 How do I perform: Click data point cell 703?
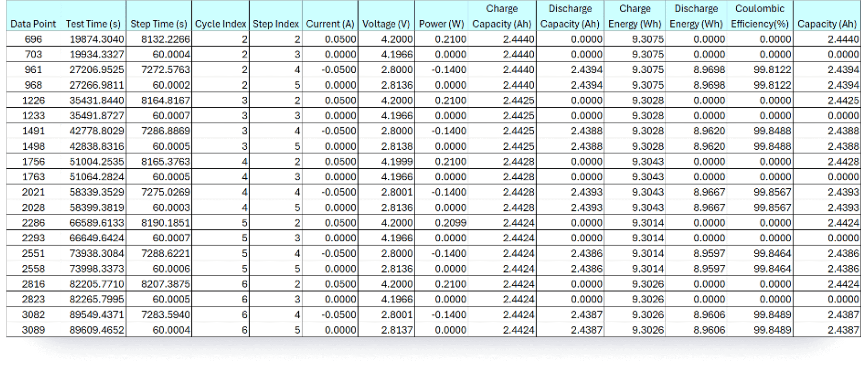pos(33,54)
